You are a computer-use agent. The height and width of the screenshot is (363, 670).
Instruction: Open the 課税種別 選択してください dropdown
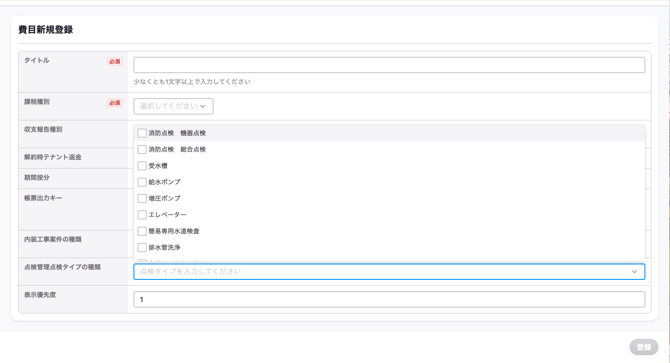173,106
